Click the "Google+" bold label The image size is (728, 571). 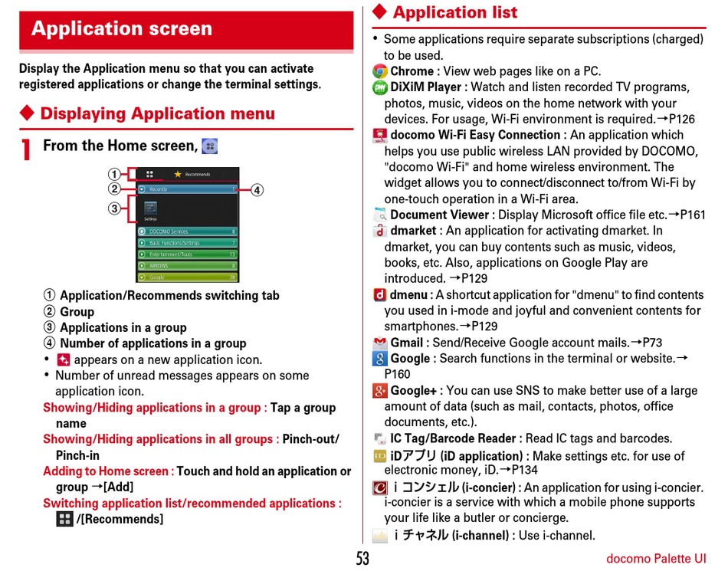pyautogui.click(x=413, y=391)
